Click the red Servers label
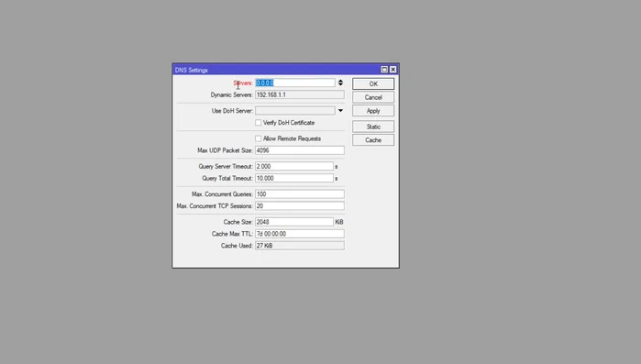 243,83
